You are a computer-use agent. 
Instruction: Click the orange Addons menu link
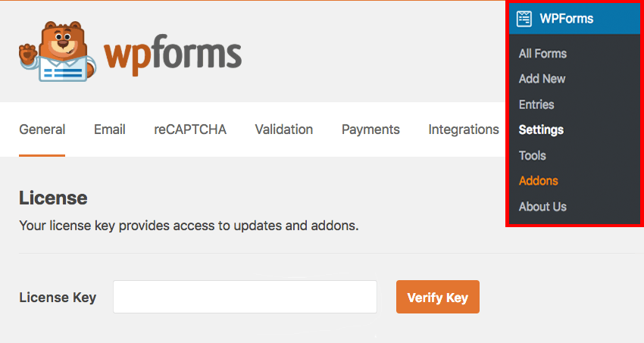[539, 181]
